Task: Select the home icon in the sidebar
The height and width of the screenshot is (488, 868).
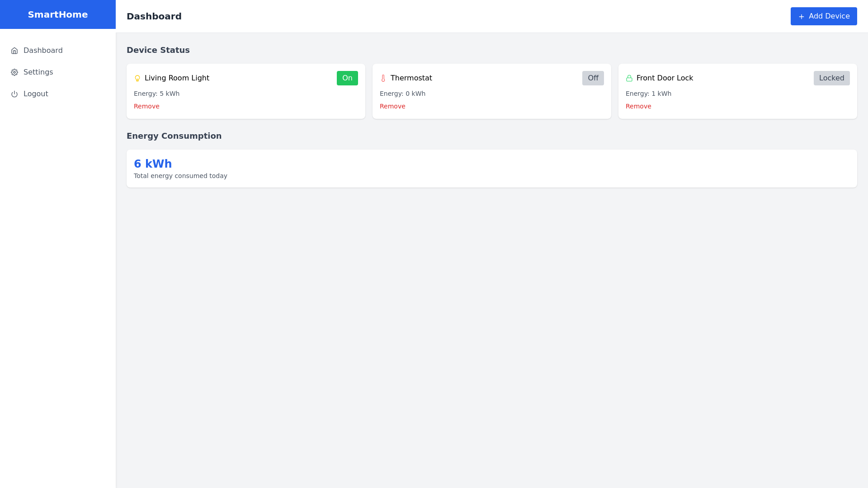Action: [14, 51]
